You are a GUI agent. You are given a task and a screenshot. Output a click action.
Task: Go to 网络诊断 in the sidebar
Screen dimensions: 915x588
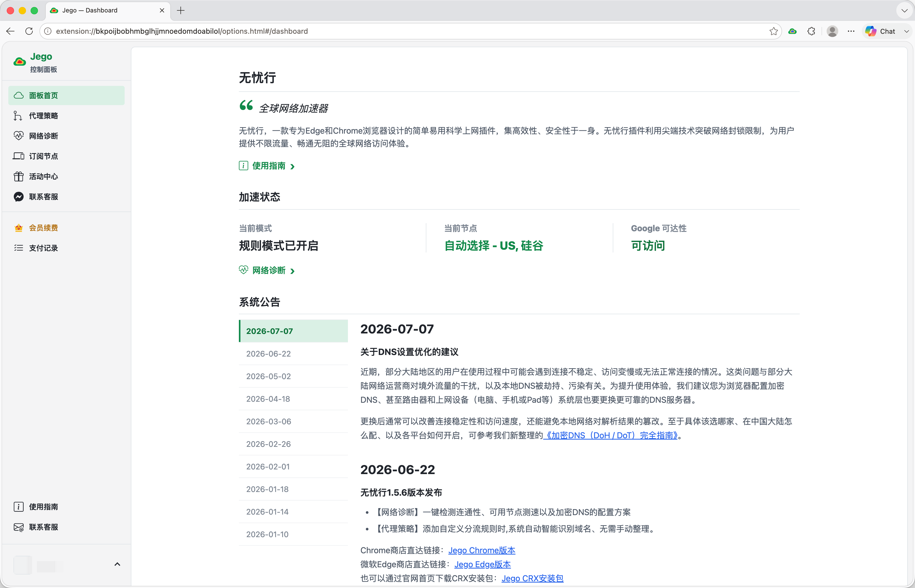click(66, 136)
